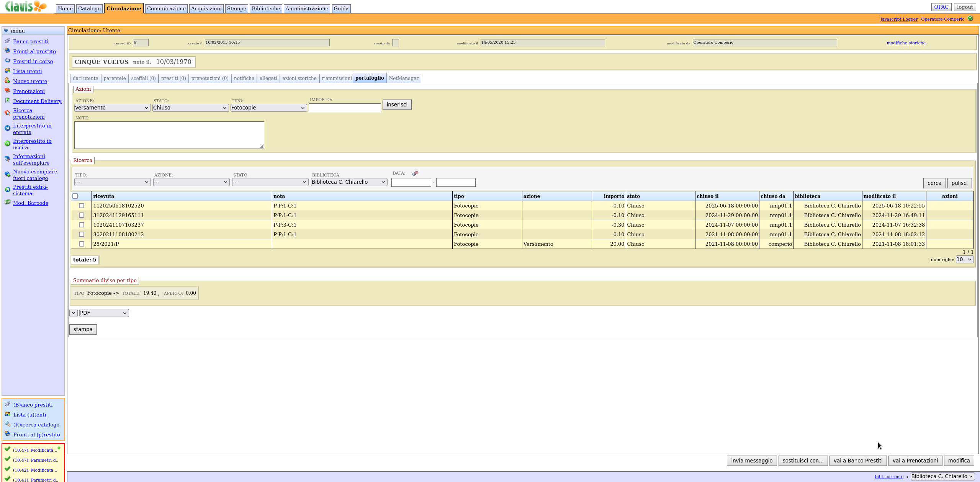Open the Catalogo top menu
The image size is (980, 482).
pyautogui.click(x=89, y=8)
